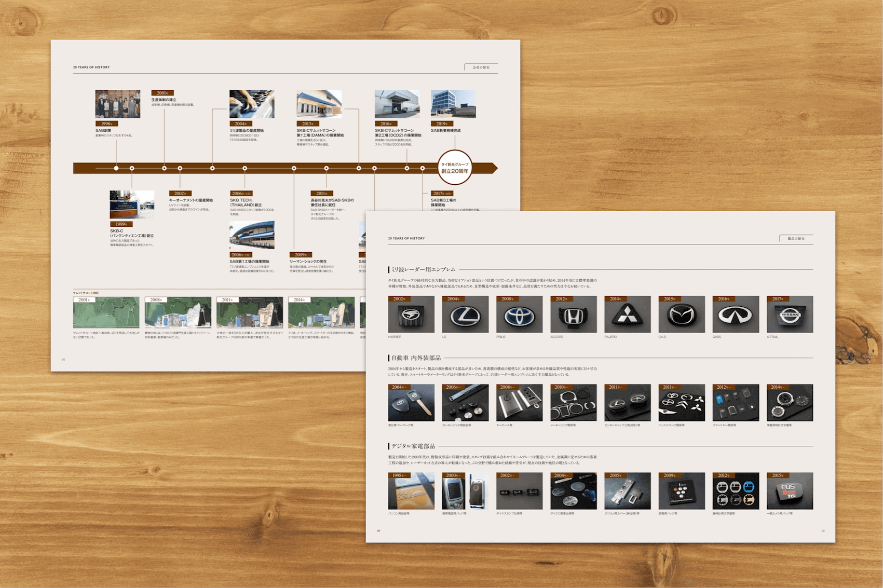Click the 2002 Harrier emblem photo
The height and width of the screenshot is (588, 883).
411,314
